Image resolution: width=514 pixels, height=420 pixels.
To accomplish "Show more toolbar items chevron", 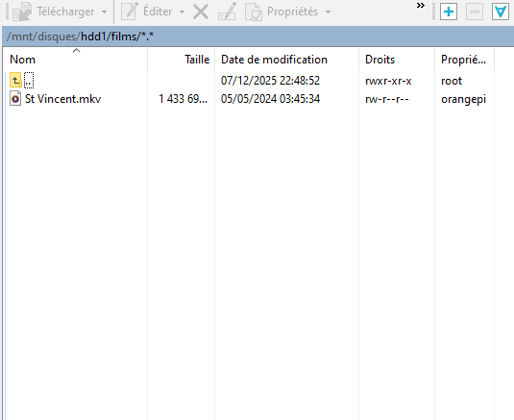I will click(421, 5).
